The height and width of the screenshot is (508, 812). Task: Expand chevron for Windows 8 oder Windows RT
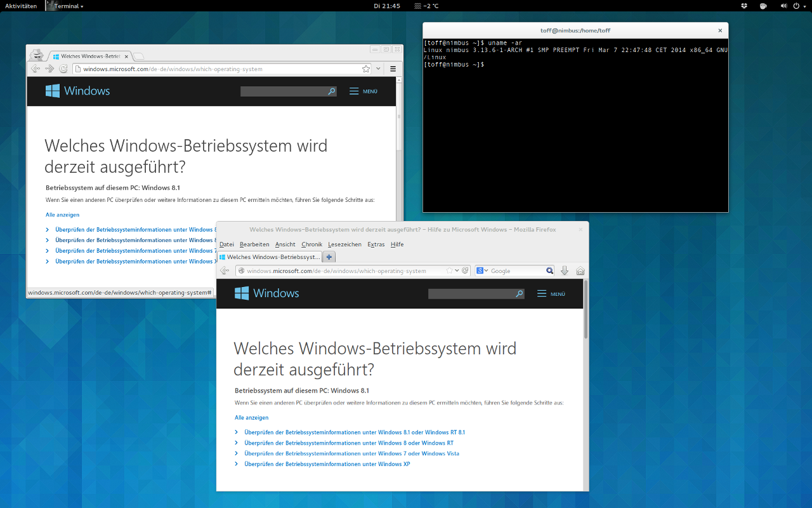(237, 443)
